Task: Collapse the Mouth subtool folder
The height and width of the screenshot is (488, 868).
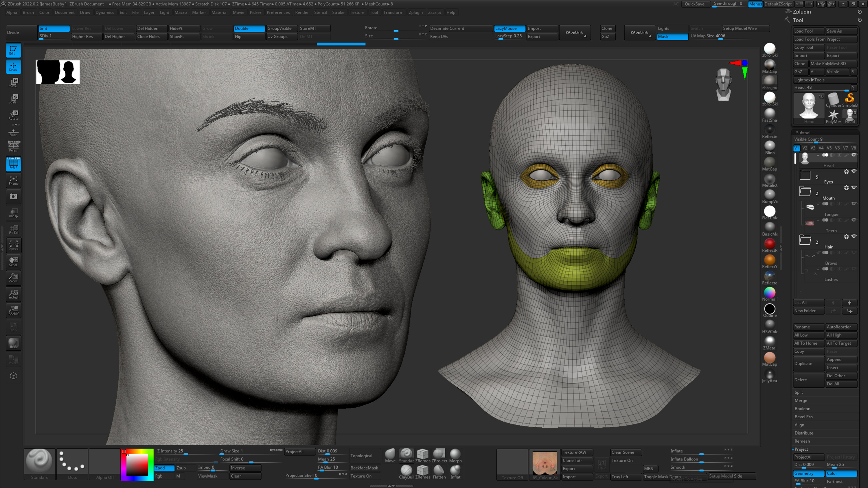Action: [805, 191]
